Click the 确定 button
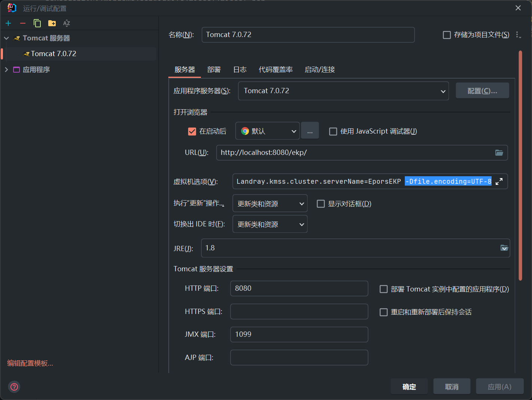532x400 pixels. 409,387
